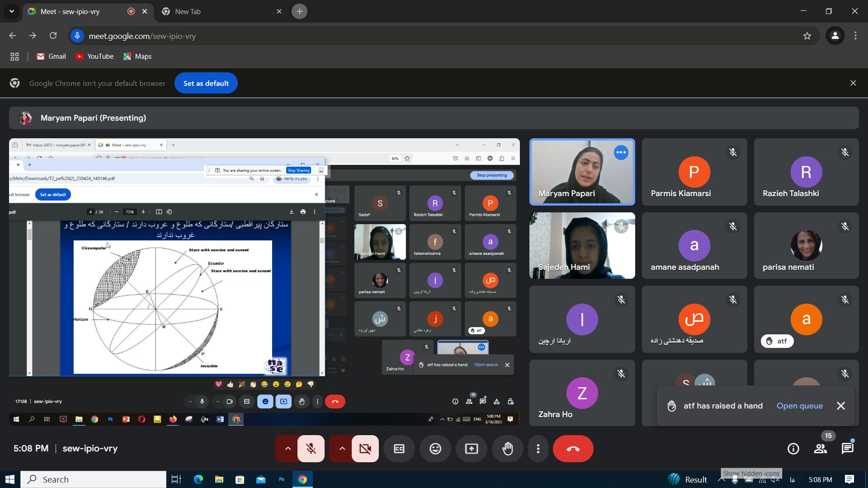Open options on Maryam Papari tile
Viewport: 868px width, 488px height.
[x=621, y=153]
